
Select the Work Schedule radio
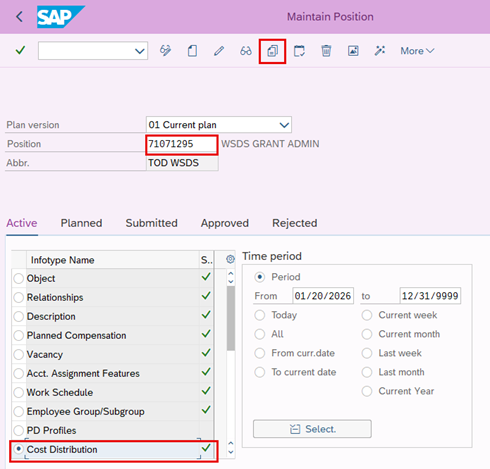pos(19,392)
